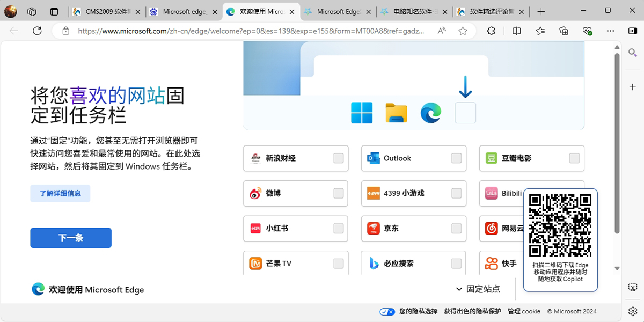Viewport: 644px width, 322px height.
Task: Click the Edge icon in taskbar illustration
Action: [x=430, y=113]
